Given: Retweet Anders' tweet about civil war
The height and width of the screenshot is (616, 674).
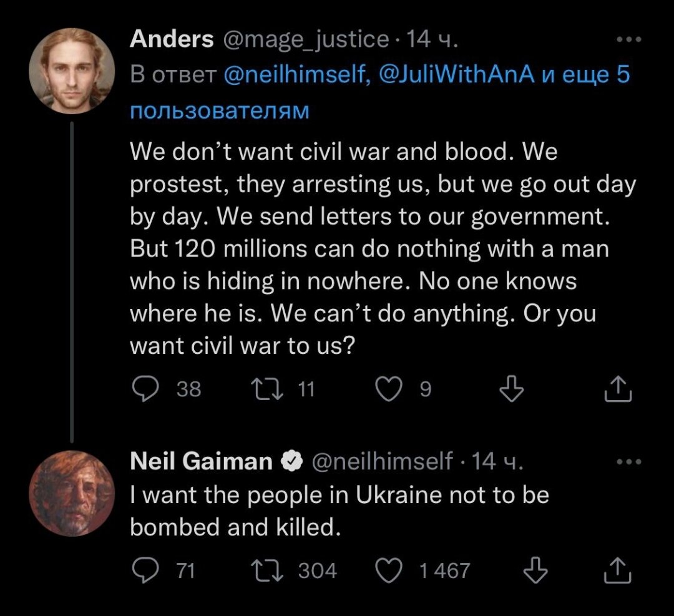Looking at the screenshot, I should (x=268, y=389).
